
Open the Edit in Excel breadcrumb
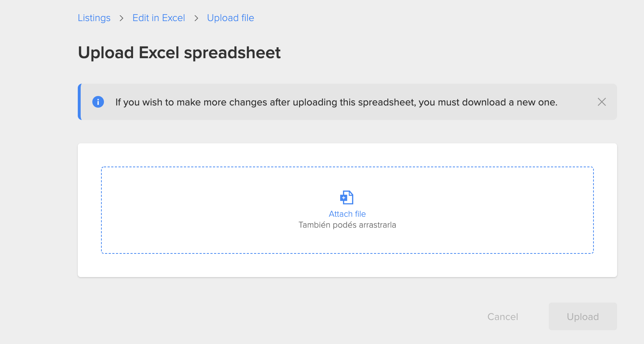[159, 18]
